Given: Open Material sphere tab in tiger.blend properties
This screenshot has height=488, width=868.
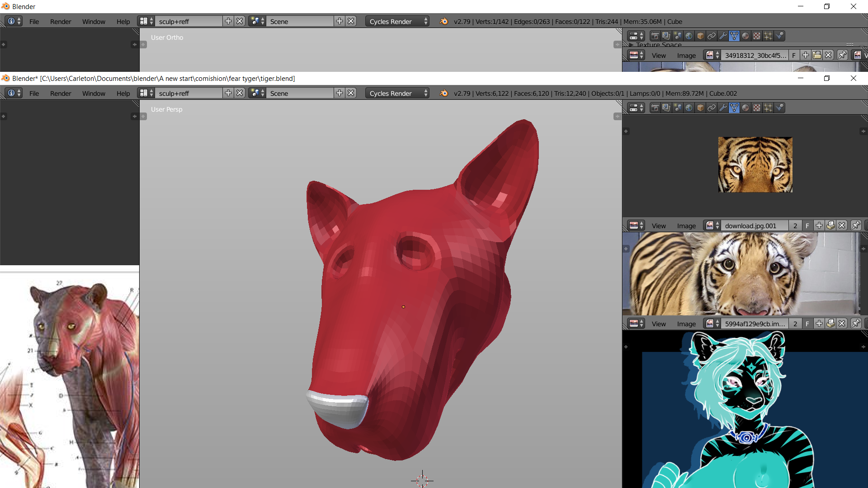Looking at the screenshot, I should (x=745, y=108).
